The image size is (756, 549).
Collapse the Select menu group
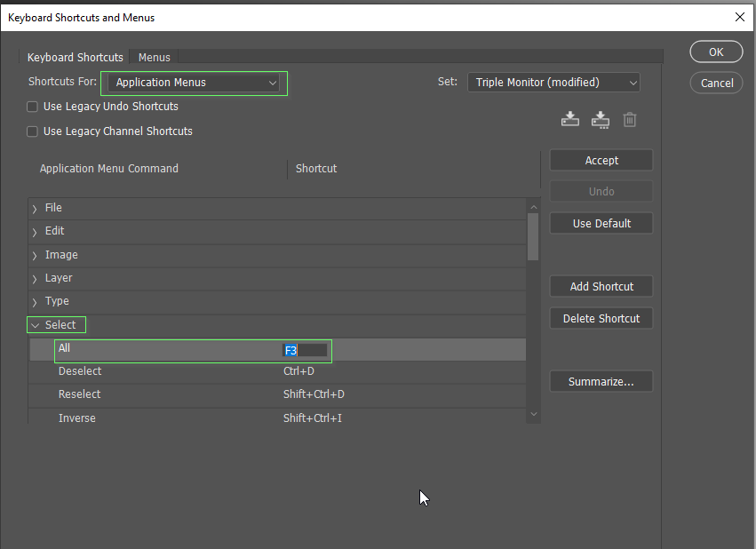(x=36, y=324)
